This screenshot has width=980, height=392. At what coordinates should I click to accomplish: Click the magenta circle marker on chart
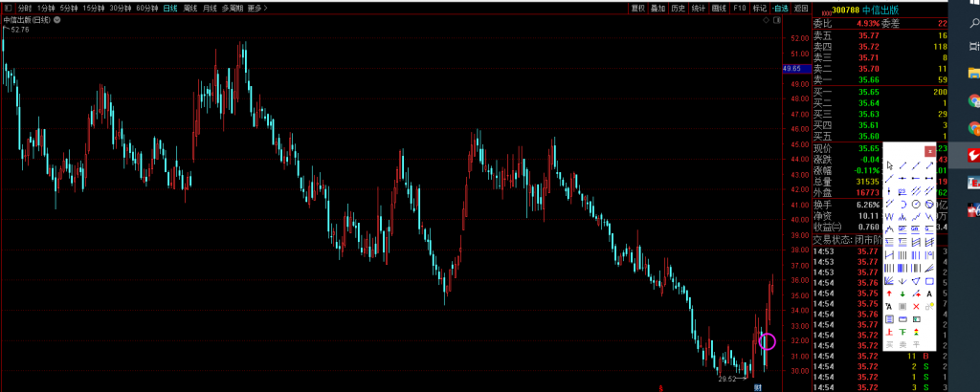pyautogui.click(x=767, y=341)
